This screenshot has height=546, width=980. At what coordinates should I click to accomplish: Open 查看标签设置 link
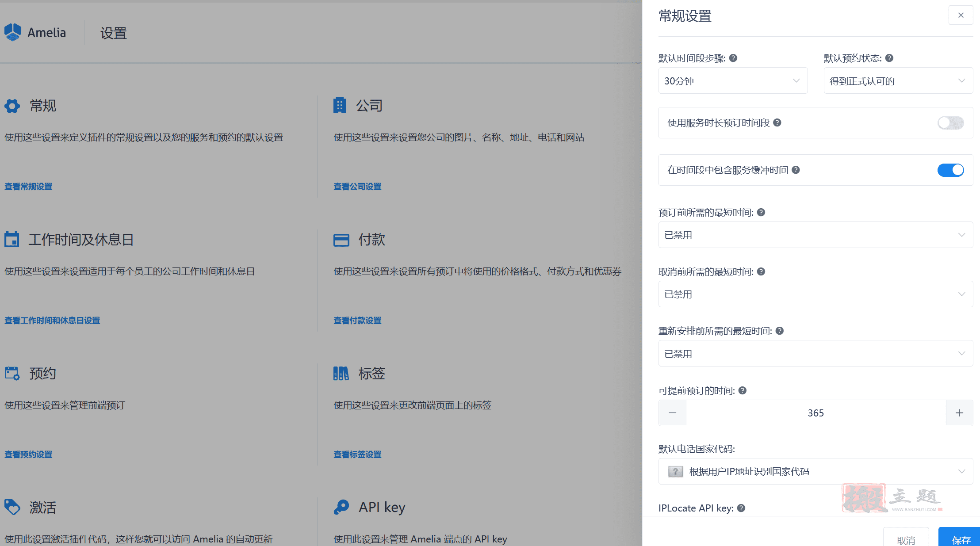(x=357, y=454)
